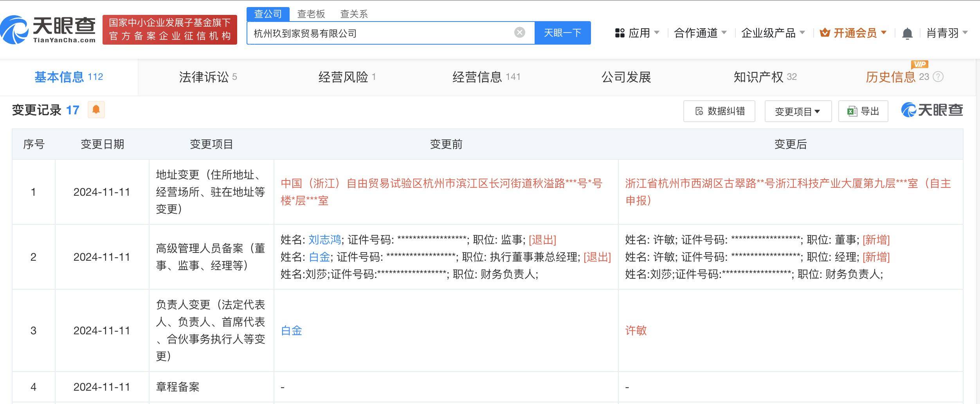Expand the 合作通道 dropdown

point(700,33)
